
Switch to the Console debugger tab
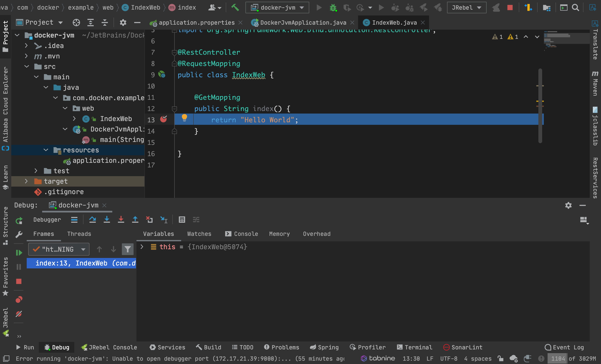tap(241, 234)
